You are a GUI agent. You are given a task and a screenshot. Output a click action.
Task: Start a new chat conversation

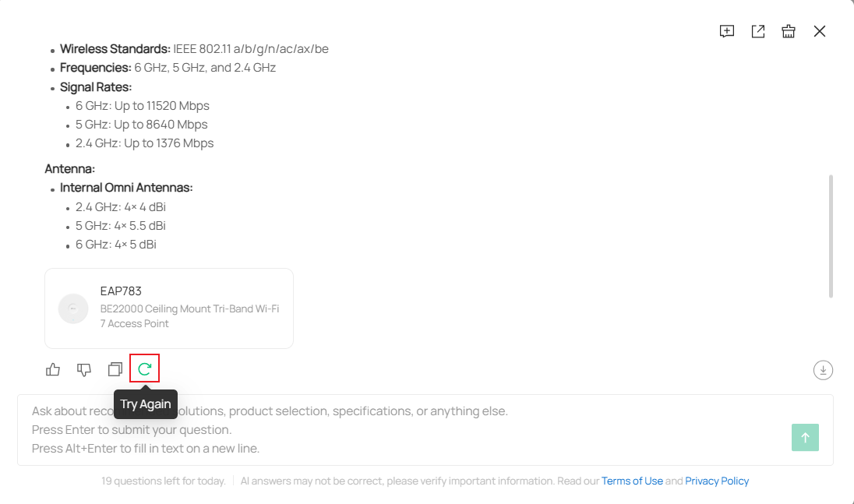click(726, 31)
